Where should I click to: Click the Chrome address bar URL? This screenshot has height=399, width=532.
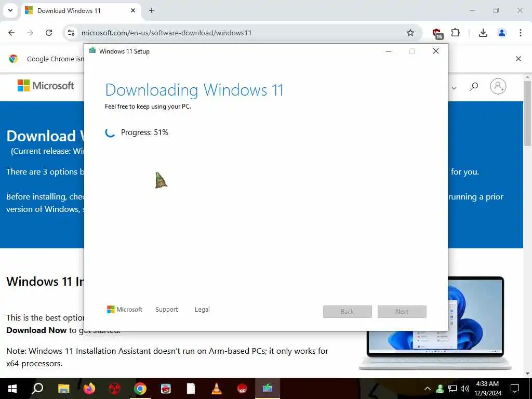(x=166, y=33)
